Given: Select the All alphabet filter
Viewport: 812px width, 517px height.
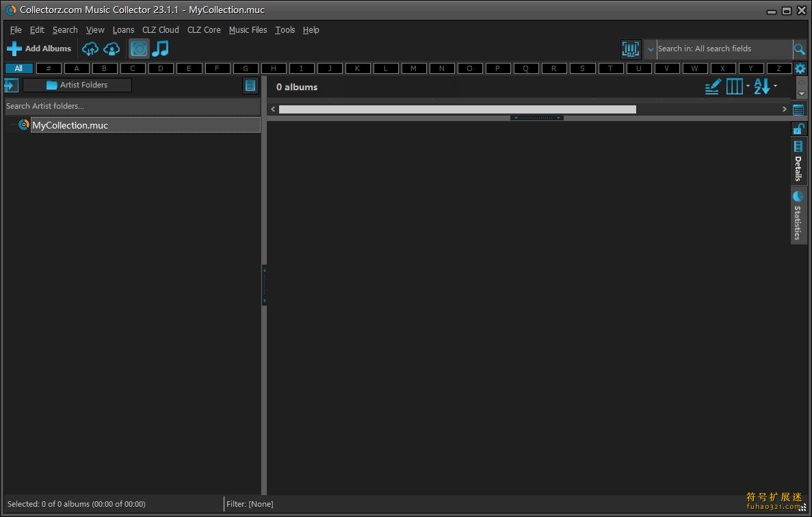Looking at the screenshot, I should [x=18, y=68].
